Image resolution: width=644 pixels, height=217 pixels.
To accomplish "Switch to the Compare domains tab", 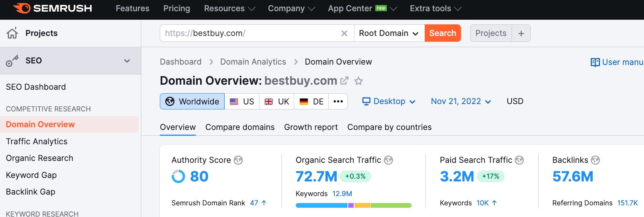I will pyautogui.click(x=240, y=127).
